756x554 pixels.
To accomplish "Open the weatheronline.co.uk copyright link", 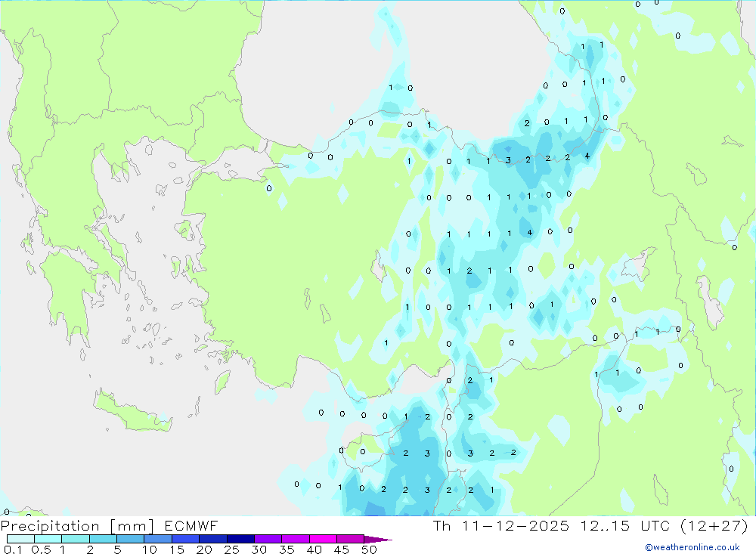I will [x=692, y=547].
